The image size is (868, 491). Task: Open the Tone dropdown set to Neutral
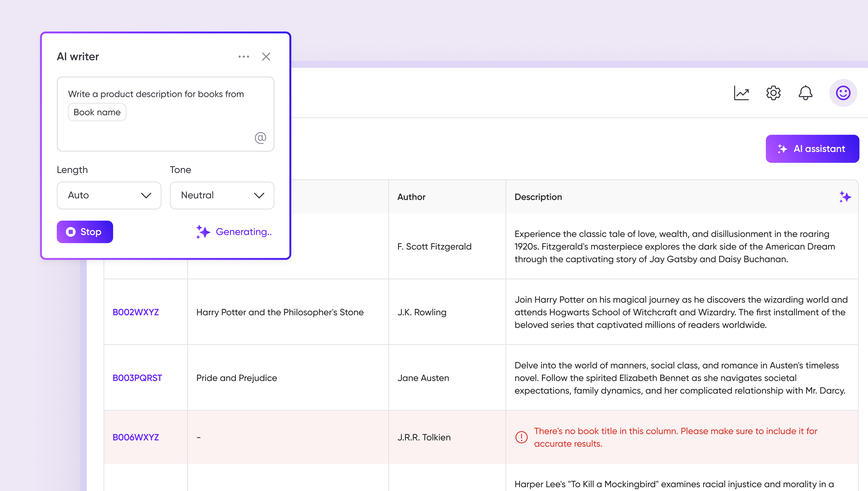222,195
